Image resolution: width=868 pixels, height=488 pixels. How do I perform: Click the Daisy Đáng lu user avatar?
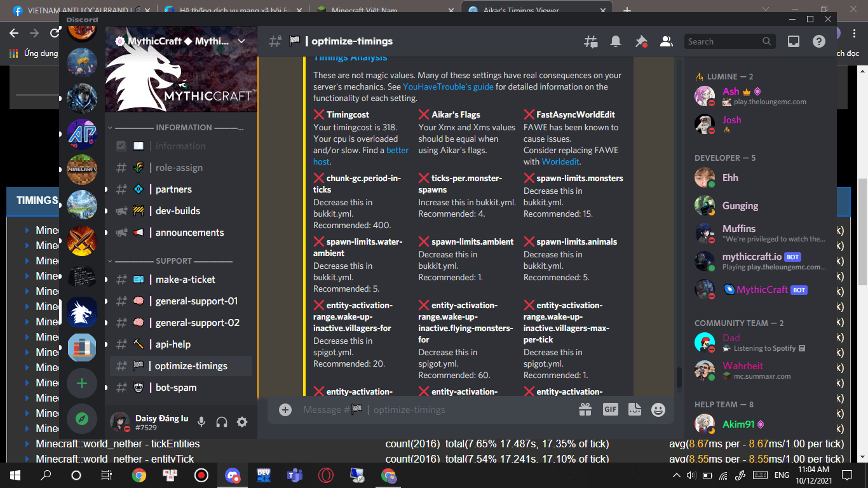pos(120,422)
